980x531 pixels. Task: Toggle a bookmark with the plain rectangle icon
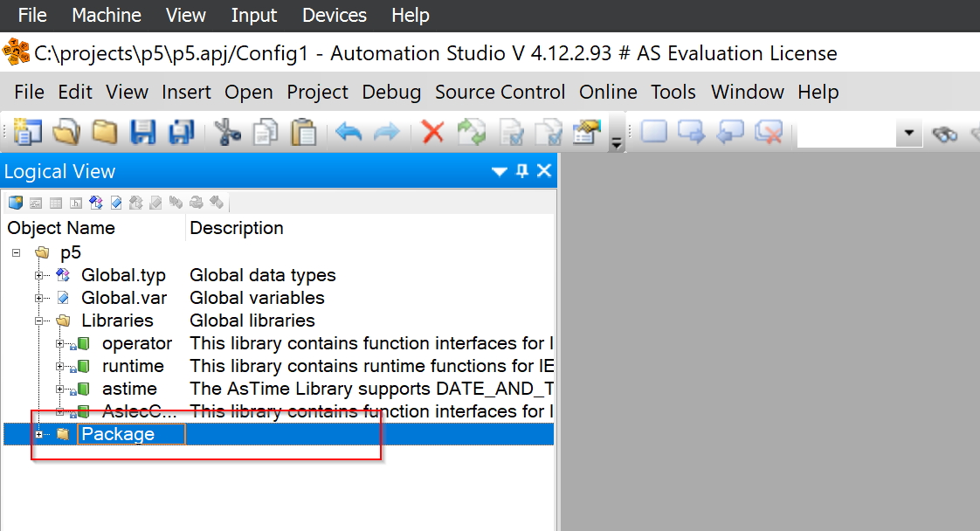point(653,132)
